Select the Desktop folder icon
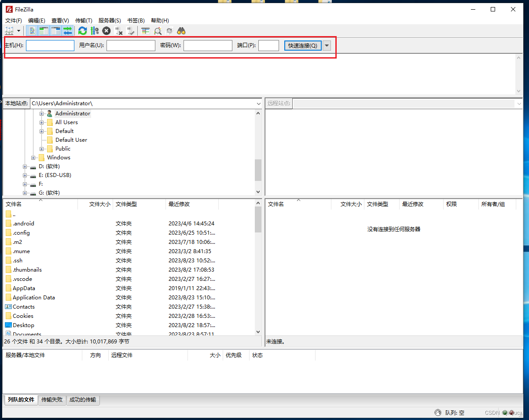Screen dimensions: 529x420 (8, 325)
